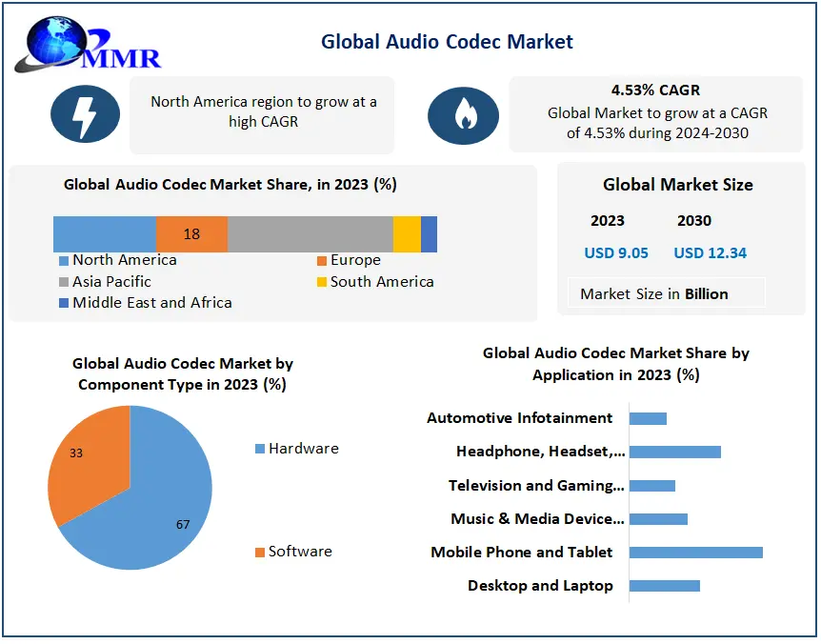
Task: Click the gray Asia Pacific bar segment
Action: [310, 234]
